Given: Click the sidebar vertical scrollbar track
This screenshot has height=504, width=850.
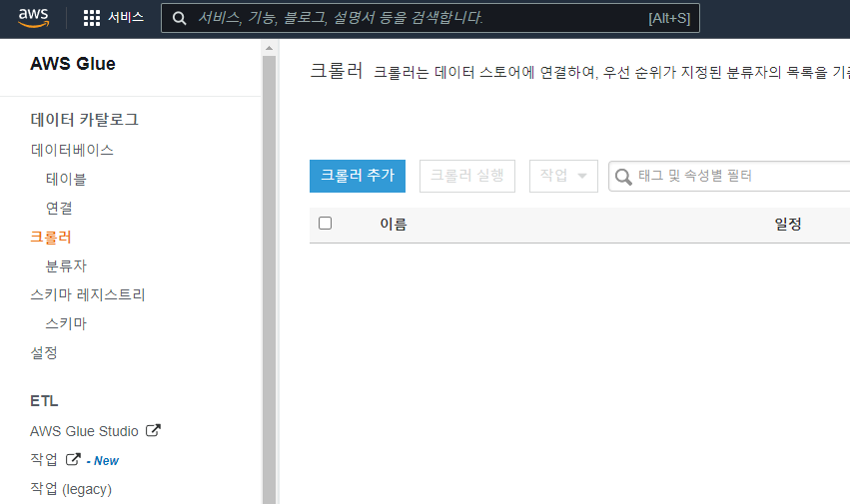Looking at the screenshot, I should coord(270,279).
